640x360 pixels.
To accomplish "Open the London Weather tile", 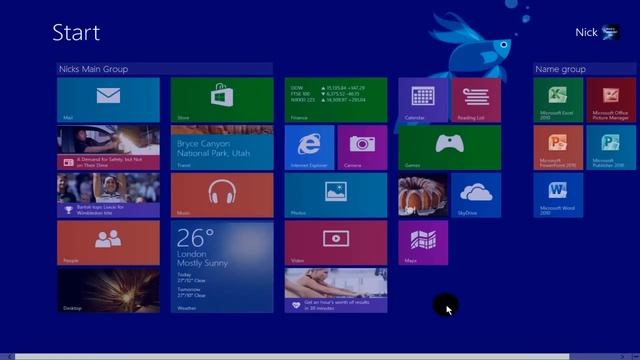I will (x=222, y=267).
